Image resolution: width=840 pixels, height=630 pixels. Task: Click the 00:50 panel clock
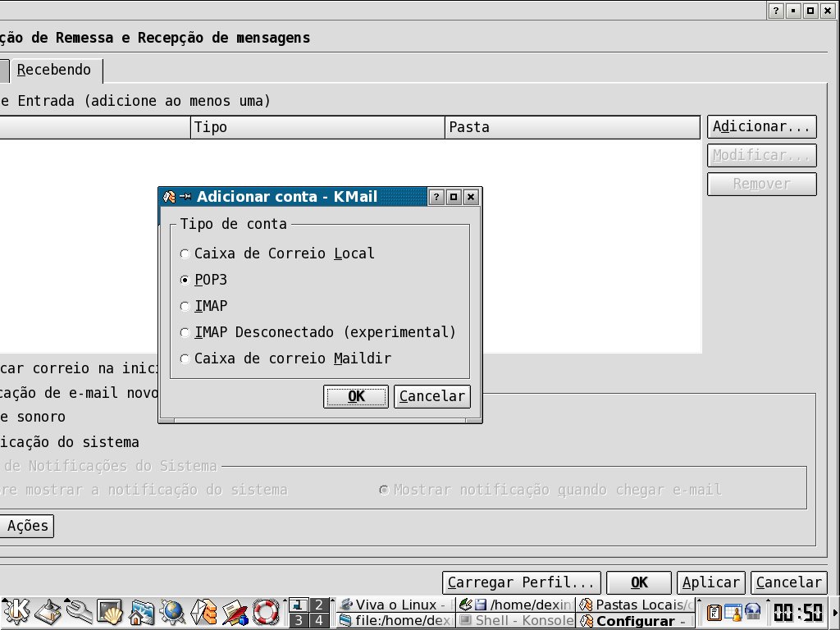pos(797,612)
